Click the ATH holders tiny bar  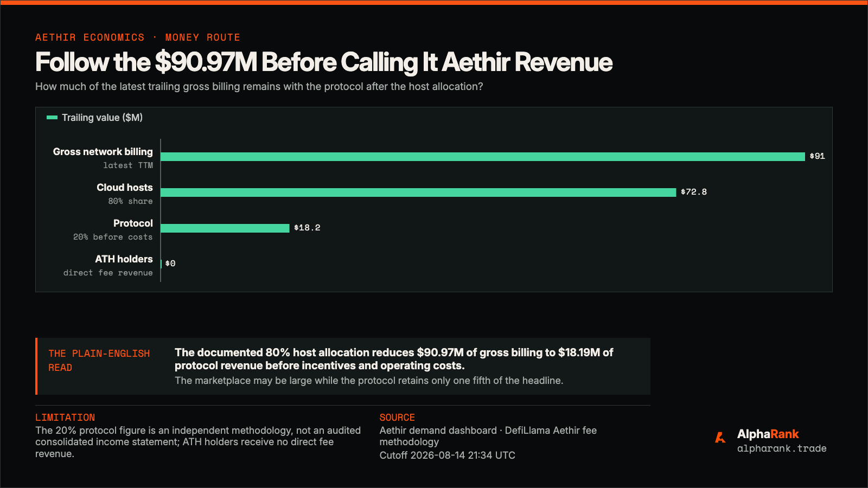point(161,264)
